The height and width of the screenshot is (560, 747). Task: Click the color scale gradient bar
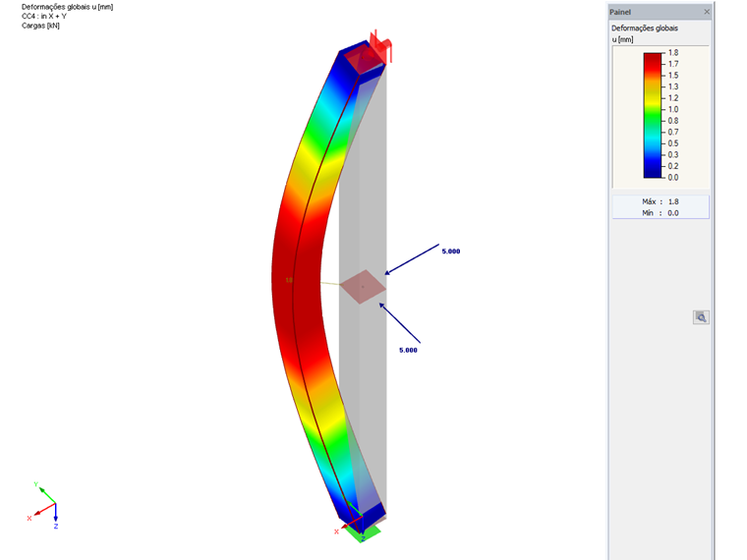[x=653, y=115]
